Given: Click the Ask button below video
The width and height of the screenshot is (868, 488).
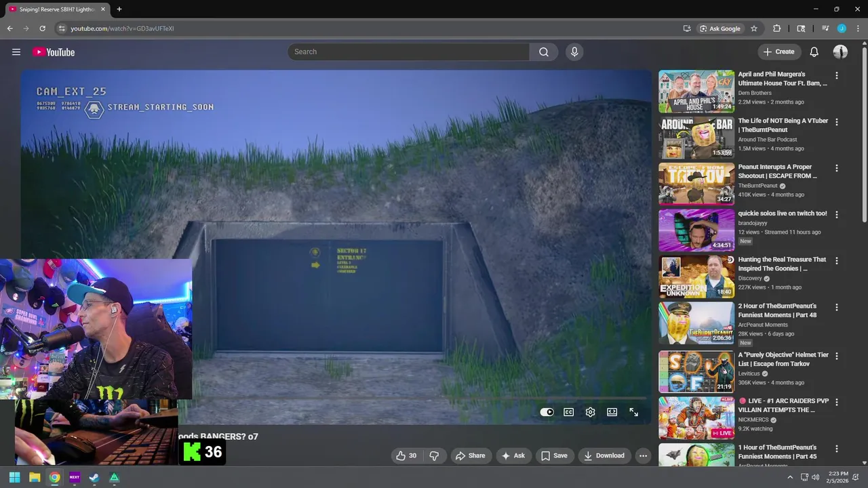Looking at the screenshot, I should [513, 455].
